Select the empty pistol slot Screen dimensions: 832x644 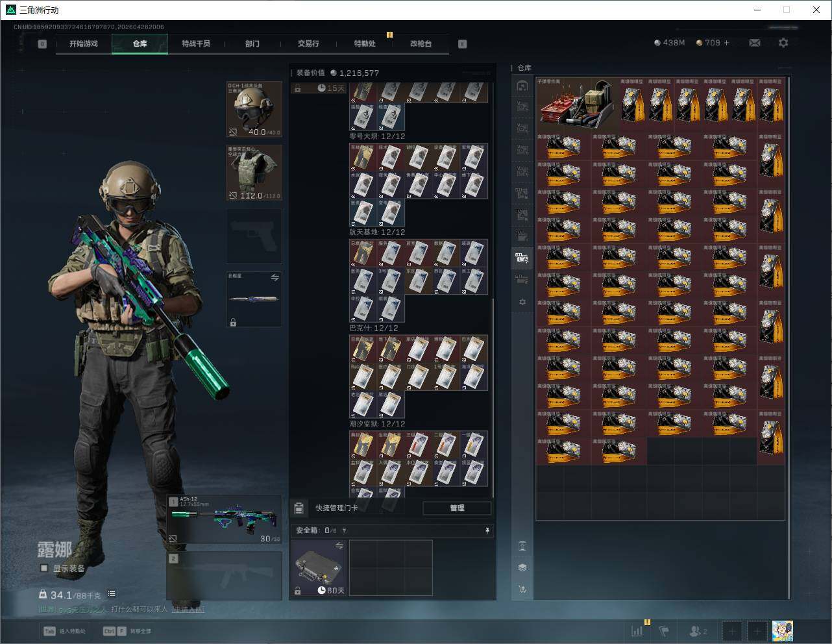[x=254, y=236]
